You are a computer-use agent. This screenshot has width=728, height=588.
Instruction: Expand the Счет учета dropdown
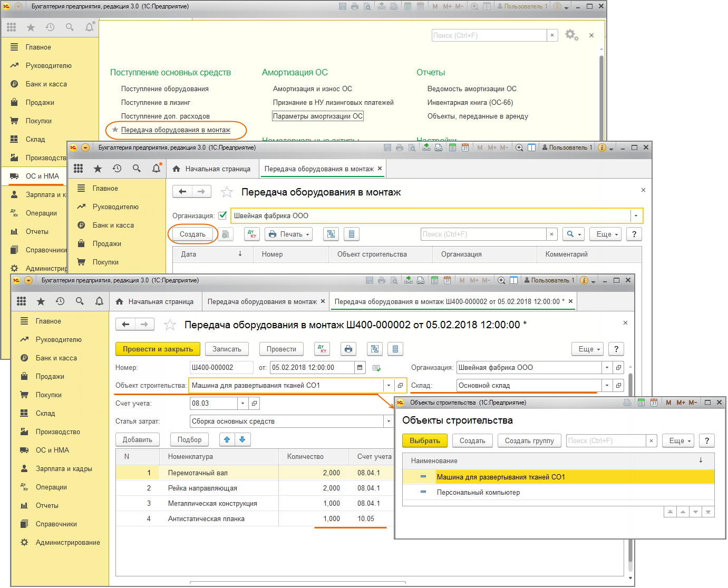coord(242,404)
